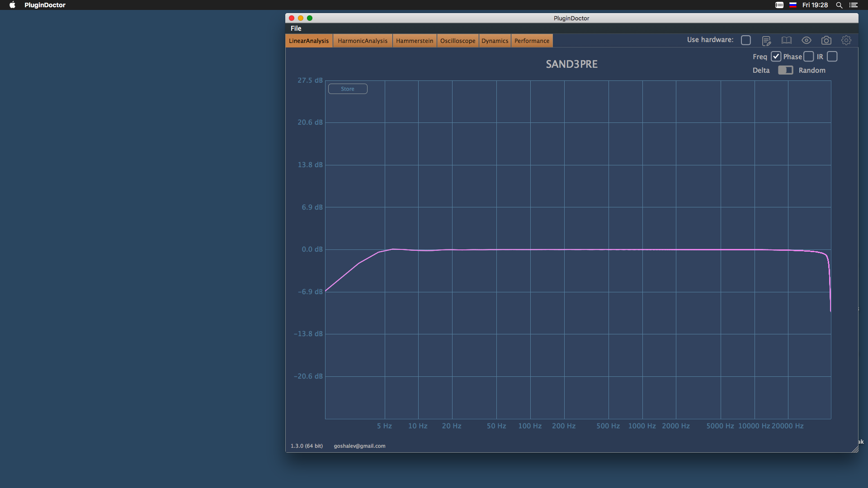Switch to HarmonicAnalysis tab
868x488 pixels.
[363, 41]
